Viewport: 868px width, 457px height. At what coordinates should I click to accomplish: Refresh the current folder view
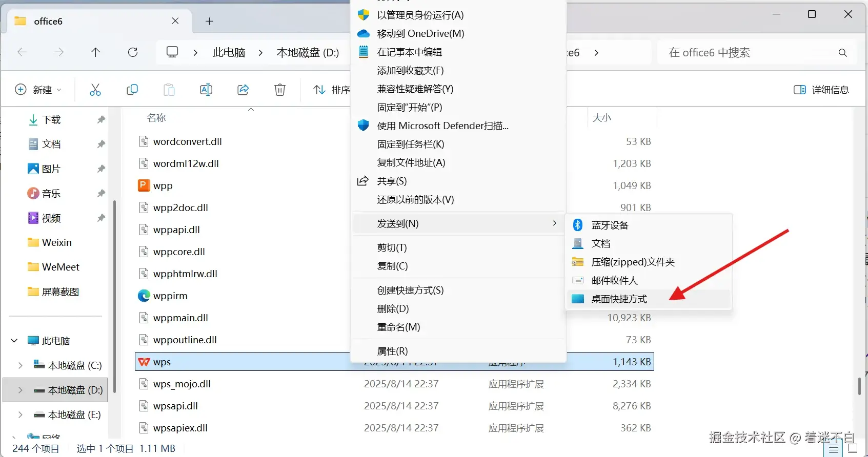pos(133,52)
